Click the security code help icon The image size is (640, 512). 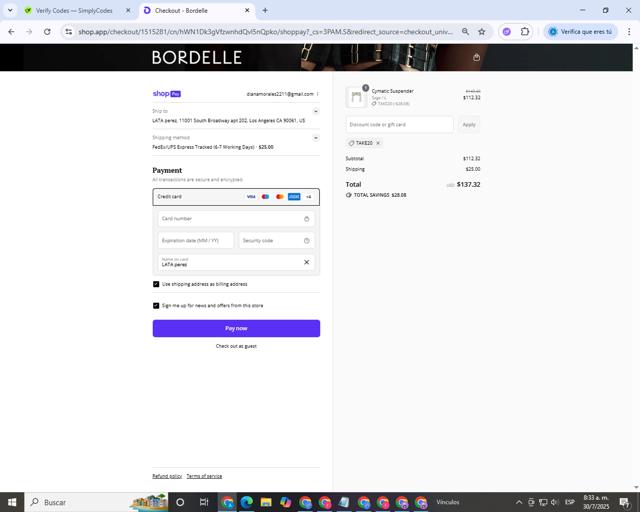click(307, 240)
